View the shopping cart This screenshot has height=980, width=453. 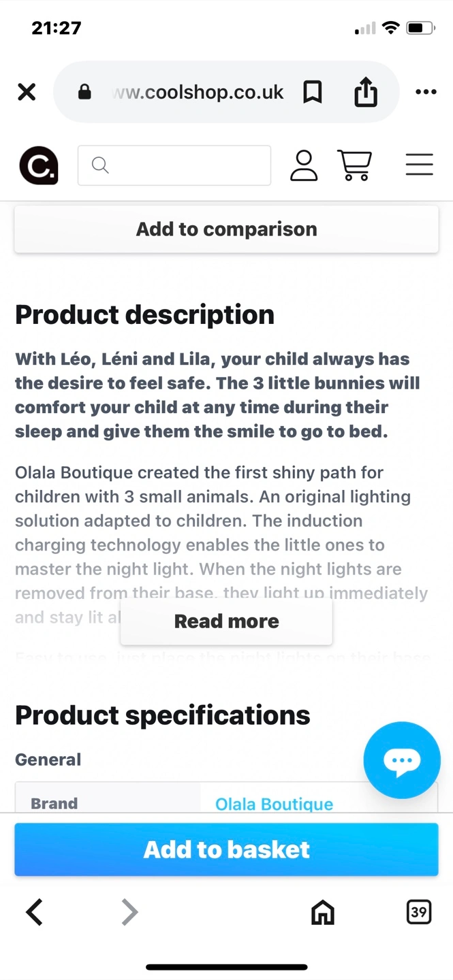(354, 165)
